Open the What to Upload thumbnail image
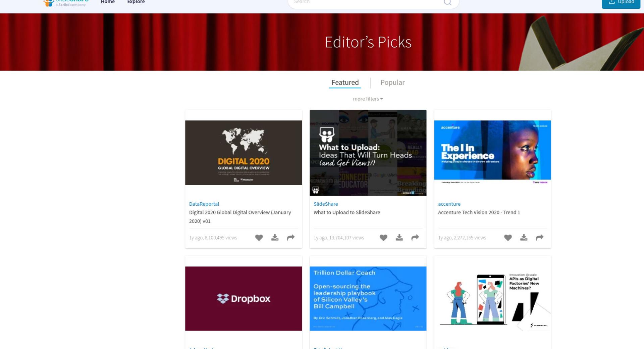This screenshot has width=644, height=349. coord(368,153)
